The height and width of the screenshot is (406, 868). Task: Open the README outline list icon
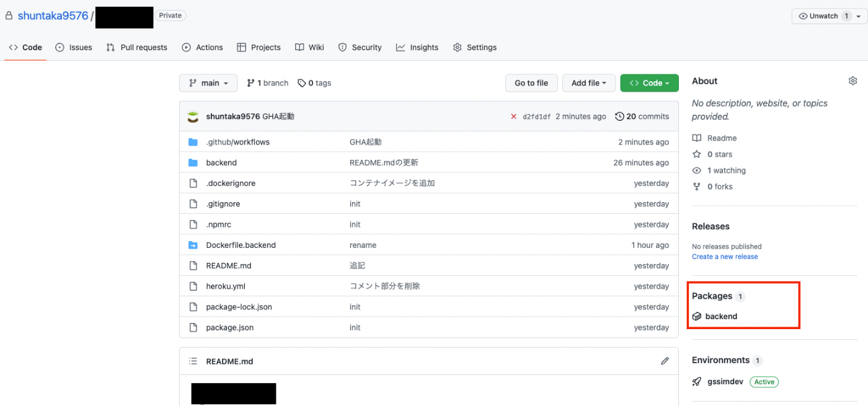coord(193,361)
